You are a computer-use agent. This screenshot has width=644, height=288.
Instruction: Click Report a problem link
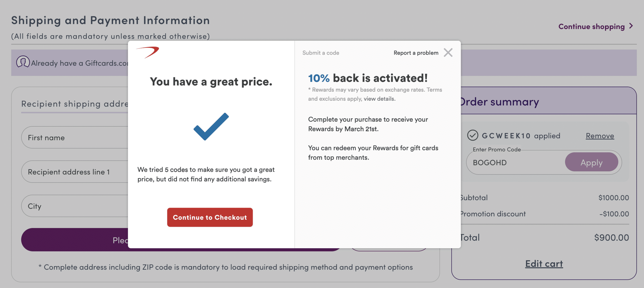tap(416, 53)
